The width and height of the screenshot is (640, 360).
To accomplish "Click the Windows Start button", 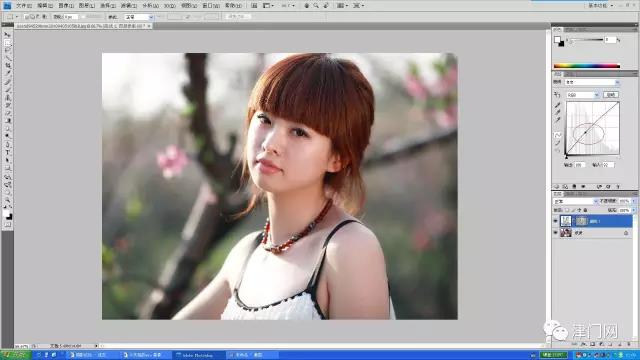I will click(16, 355).
